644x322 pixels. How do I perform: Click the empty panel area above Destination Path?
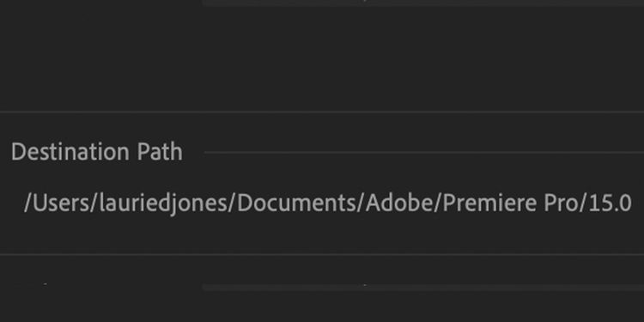322,58
